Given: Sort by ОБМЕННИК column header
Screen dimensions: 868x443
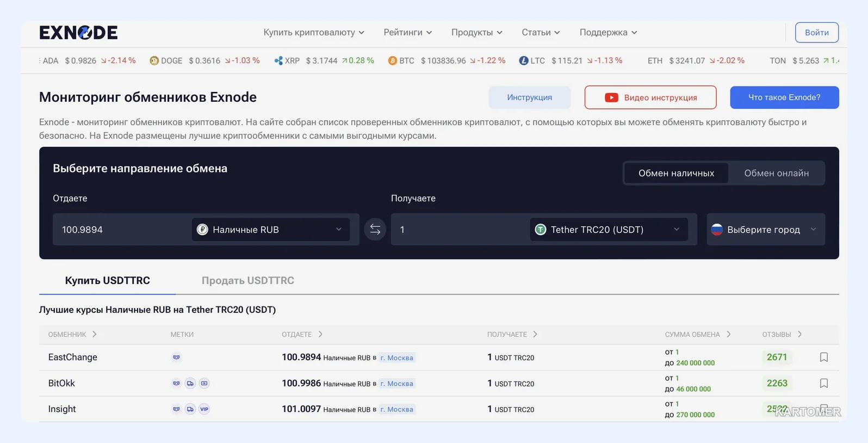Looking at the screenshot, I should coord(72,334).
